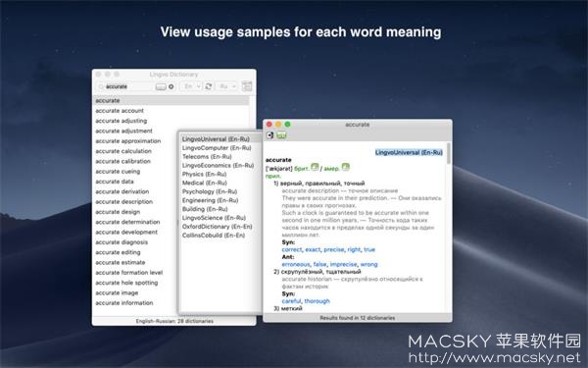The height and width of the screenshot is (368, 588).
Task: Open the antonym link 'false'
Action: coord(319,264)
